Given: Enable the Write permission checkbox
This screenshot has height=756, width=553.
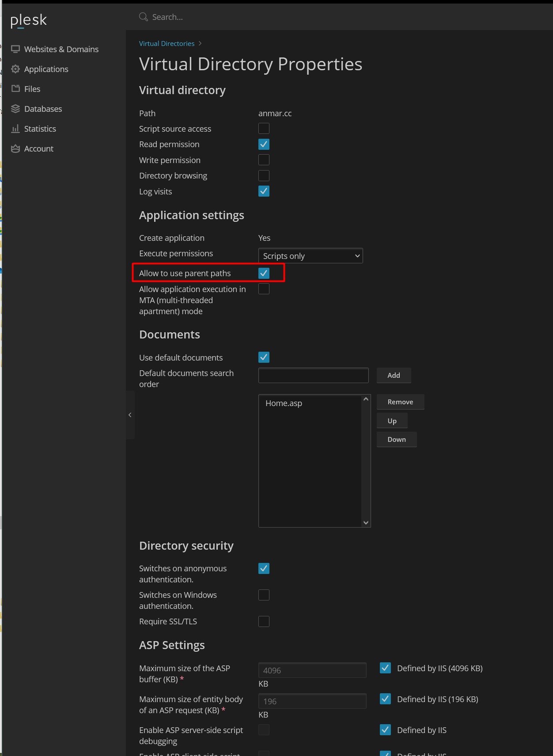Looking at the screenshot, I should coord(264,160).
